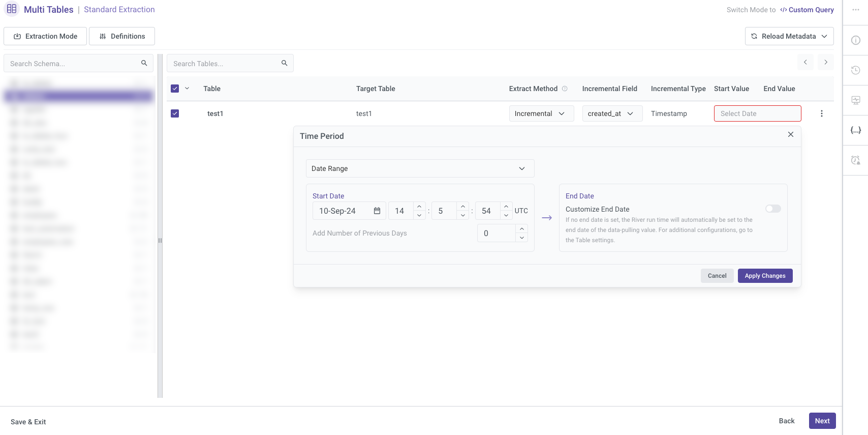The width and height of the screenshot is (868, 435).
Task: Click the Target Table column header
Action: (376, 89)
